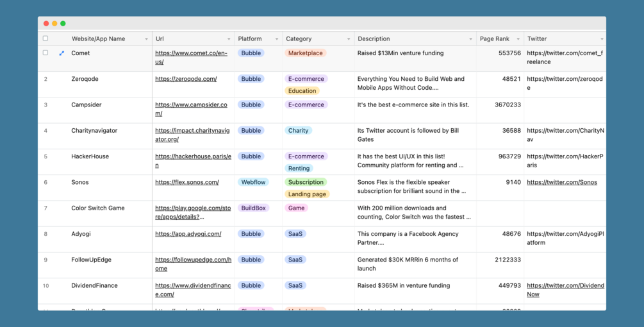
Task: Select the FollowUpEdge name cell
Action: (91, 260)
